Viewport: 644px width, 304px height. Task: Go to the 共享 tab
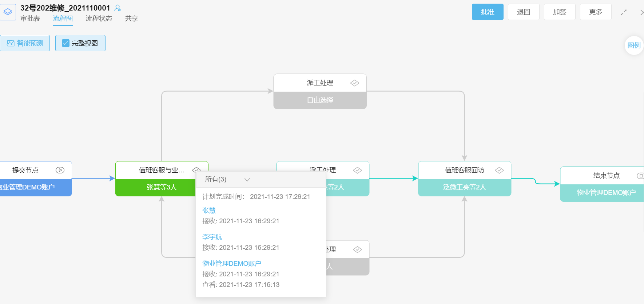[x=131, y=19]
